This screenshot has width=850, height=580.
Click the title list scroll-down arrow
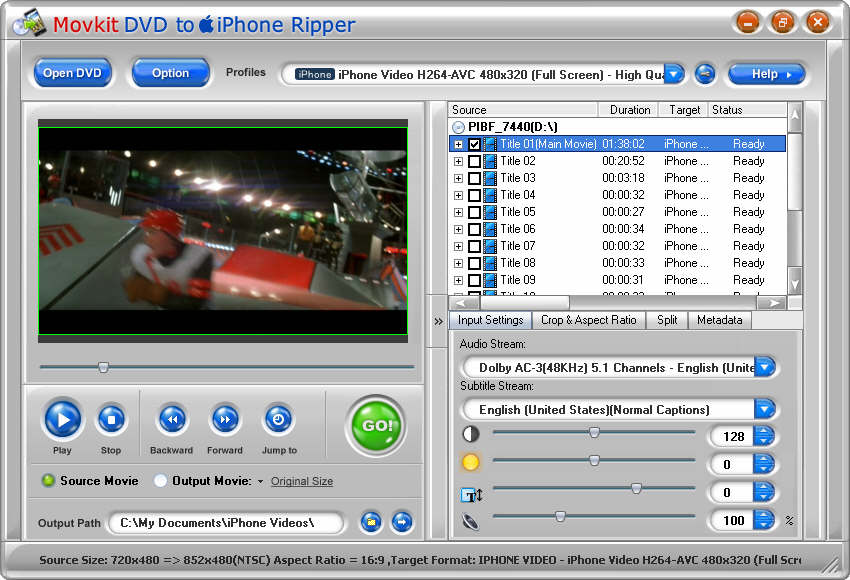(x=795, y=284)
